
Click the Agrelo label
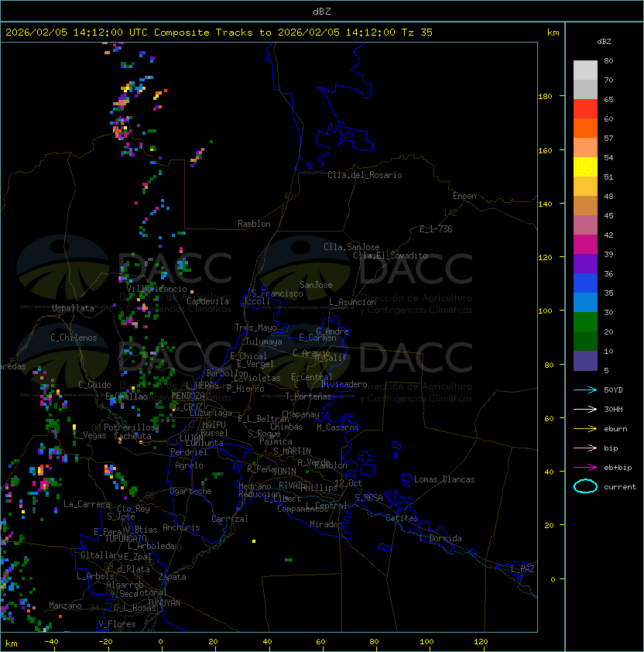[189, 465]
